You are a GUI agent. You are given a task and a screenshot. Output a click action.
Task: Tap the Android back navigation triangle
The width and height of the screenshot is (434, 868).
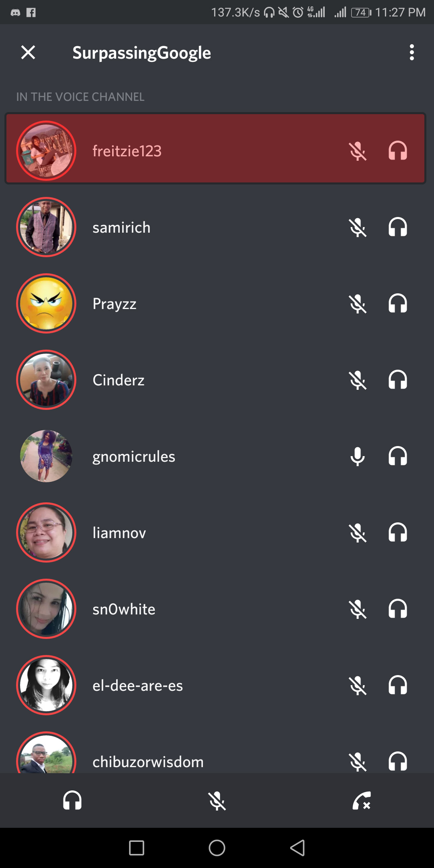(x=297, y=848)
